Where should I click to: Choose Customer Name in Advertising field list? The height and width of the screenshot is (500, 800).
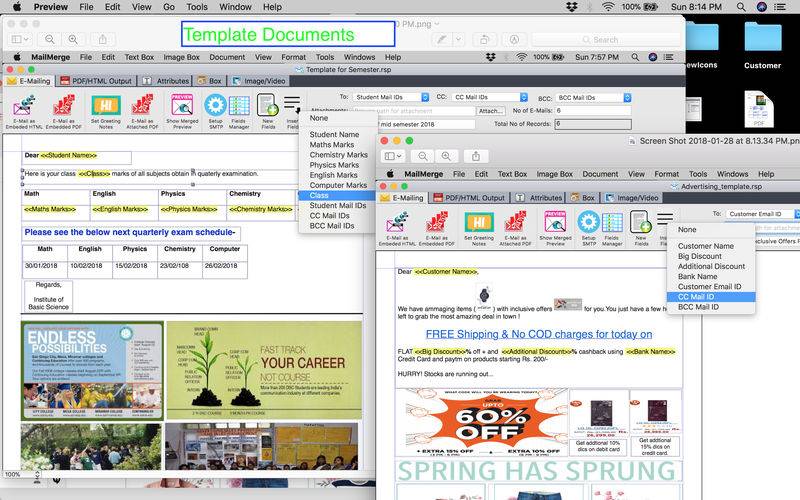pos(706,246)
